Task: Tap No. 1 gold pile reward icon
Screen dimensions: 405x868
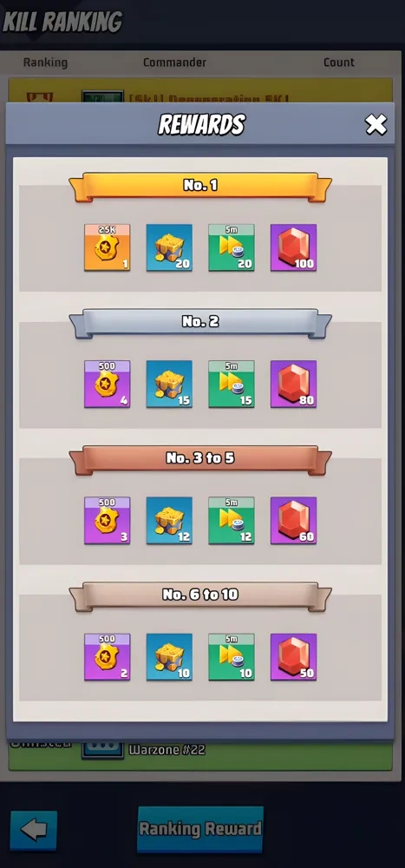Action: click(x=169, y=247)
